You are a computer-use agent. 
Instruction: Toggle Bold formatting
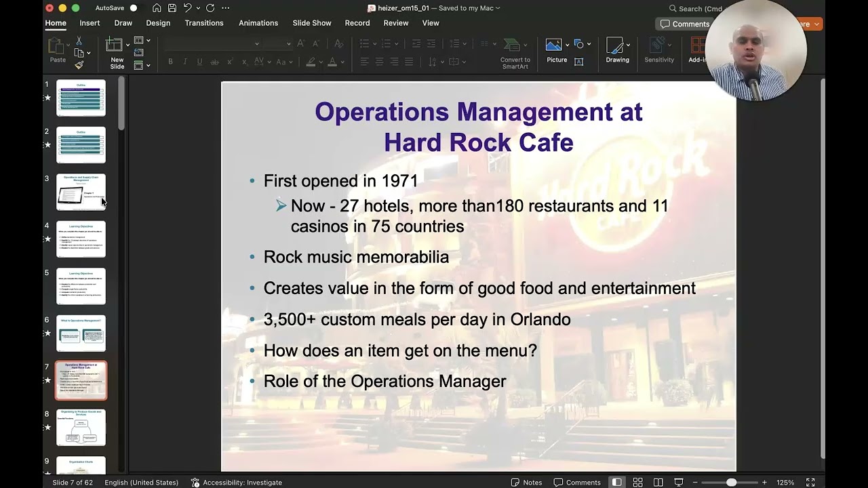[170, 62]
